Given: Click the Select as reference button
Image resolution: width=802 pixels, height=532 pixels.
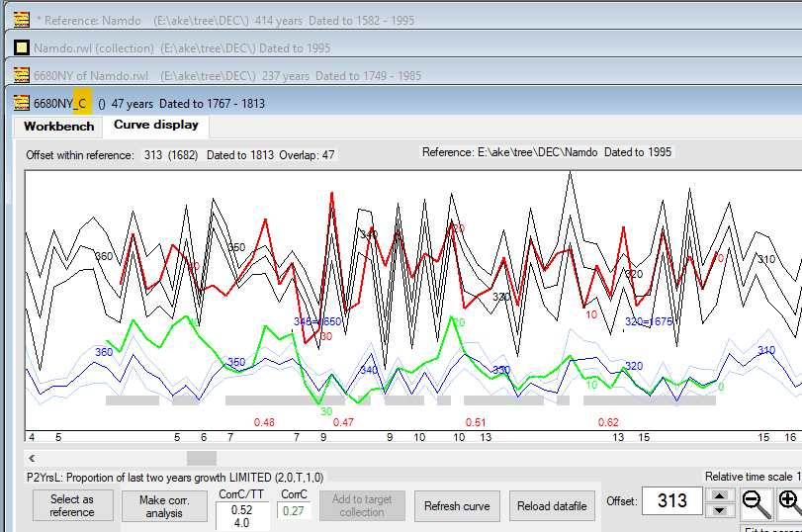Looking at the screenshot, I should click(72, 505).
